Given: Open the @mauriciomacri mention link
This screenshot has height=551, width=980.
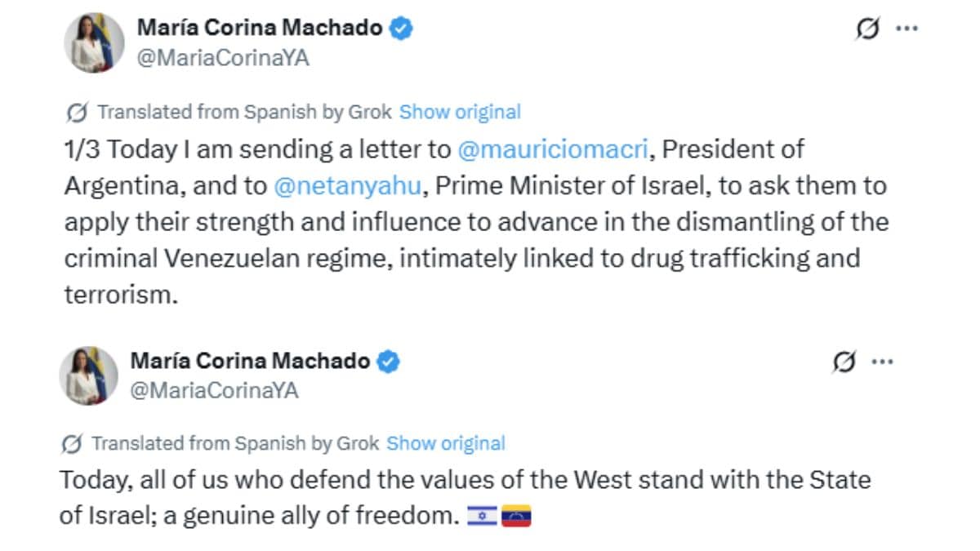Looking at the screenshot, I should 553,149.
